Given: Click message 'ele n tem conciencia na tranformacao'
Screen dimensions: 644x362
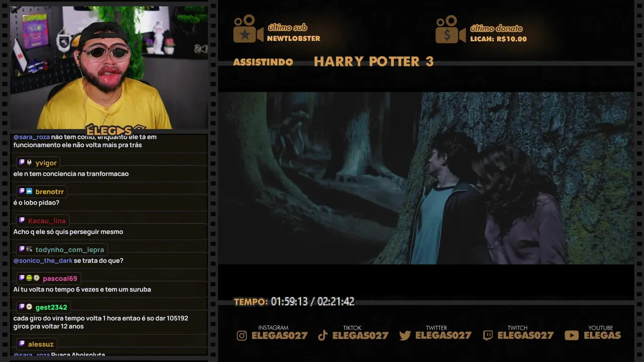Looking at the screenshot, I should coord(71,174).
